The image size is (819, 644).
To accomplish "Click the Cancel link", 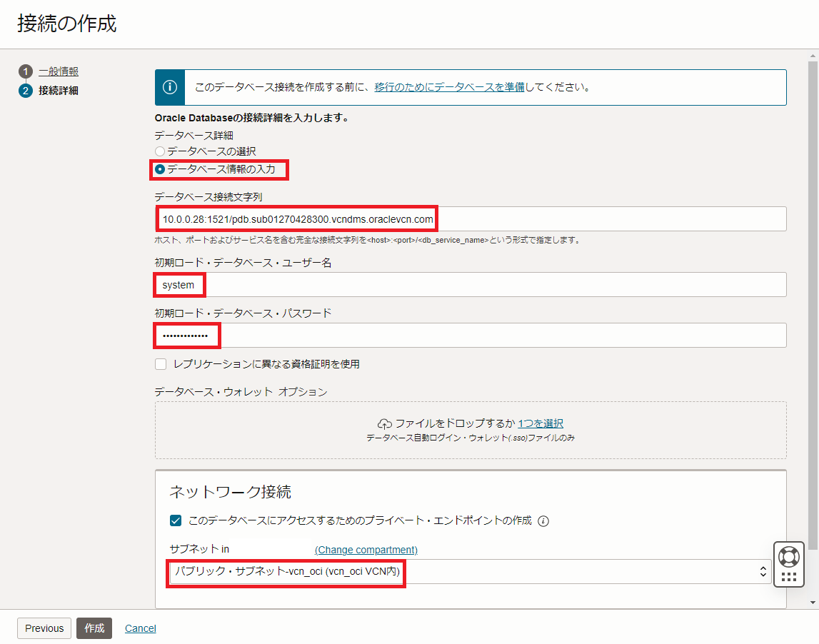I will click(x=140, y=628).
